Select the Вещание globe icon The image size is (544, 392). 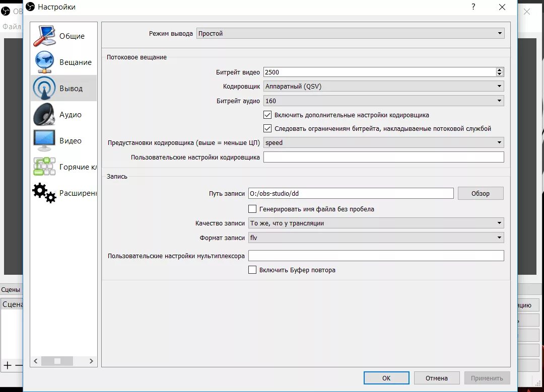click(x=44, y=62)
